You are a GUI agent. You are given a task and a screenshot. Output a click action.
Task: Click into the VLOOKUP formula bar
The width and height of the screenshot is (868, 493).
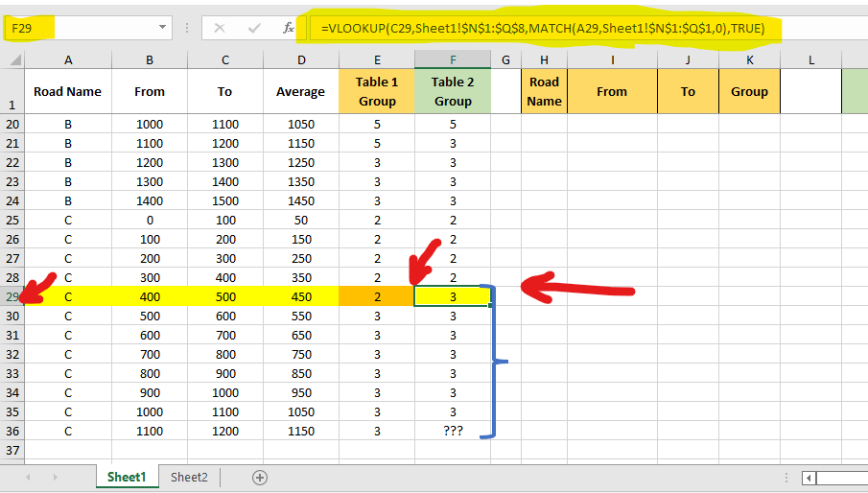(588, 28)
